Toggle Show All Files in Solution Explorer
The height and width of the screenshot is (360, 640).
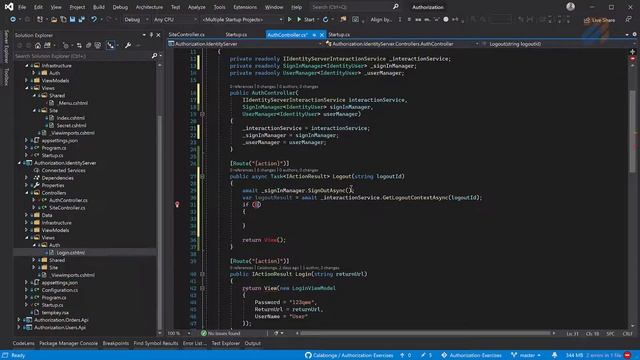pyautogui.click(x=98, y=45)
